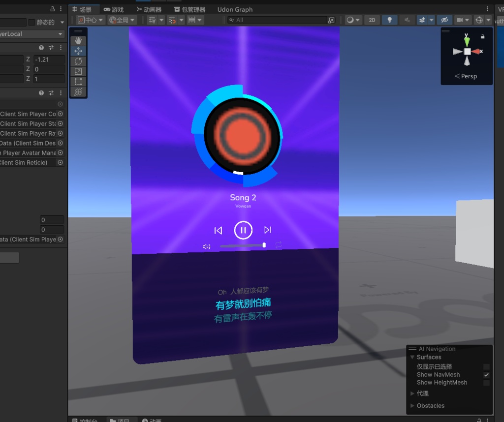Select the Hand tool in the scene toolbar

point(78,40)
